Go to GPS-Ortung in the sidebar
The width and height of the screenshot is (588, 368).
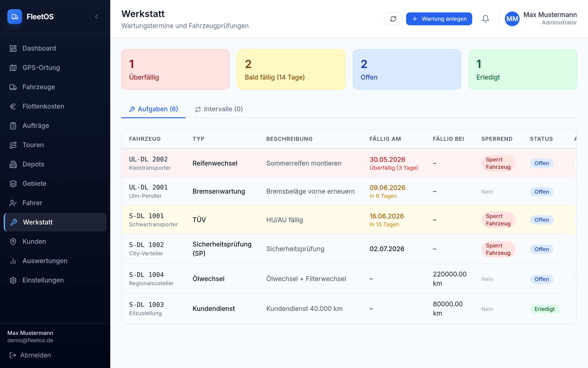click(x=55, y=68)
